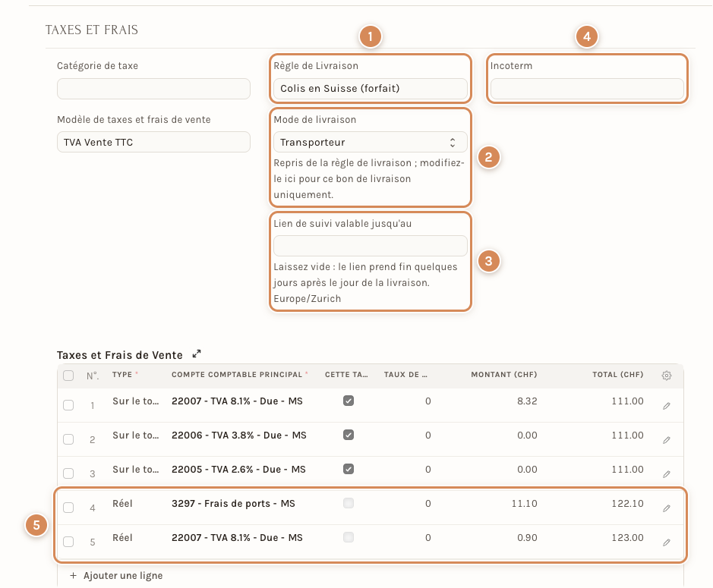Edit row 3 with the pencil icon
Image resolution: width=713 pixels, height=588 pixels.
pyautogui.click(x=666, y=474)
